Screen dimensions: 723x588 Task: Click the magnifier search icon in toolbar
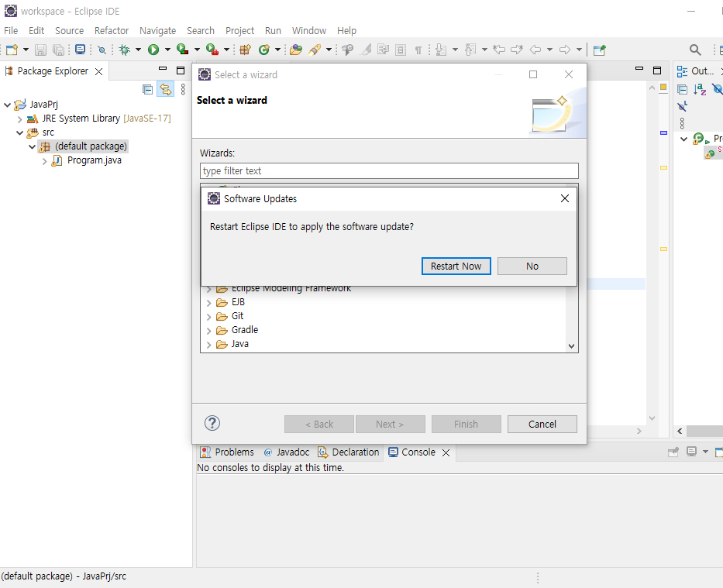(695, 50)
